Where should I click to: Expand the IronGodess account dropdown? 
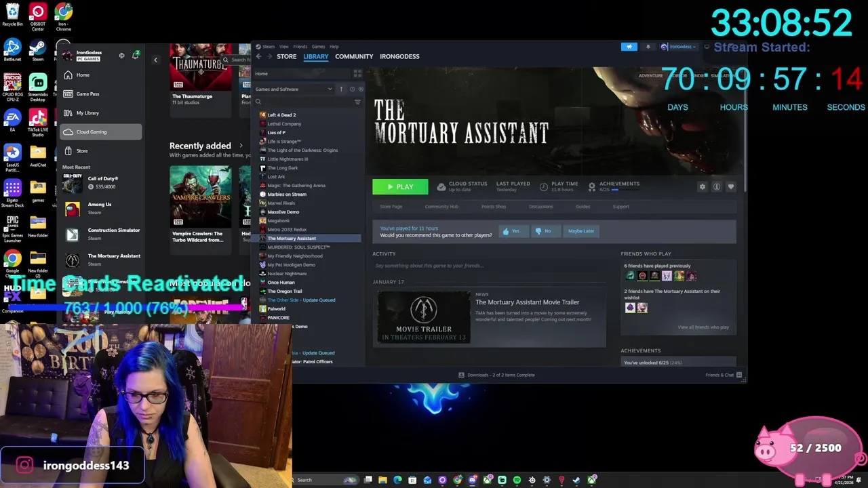click(x=678, y=47)
